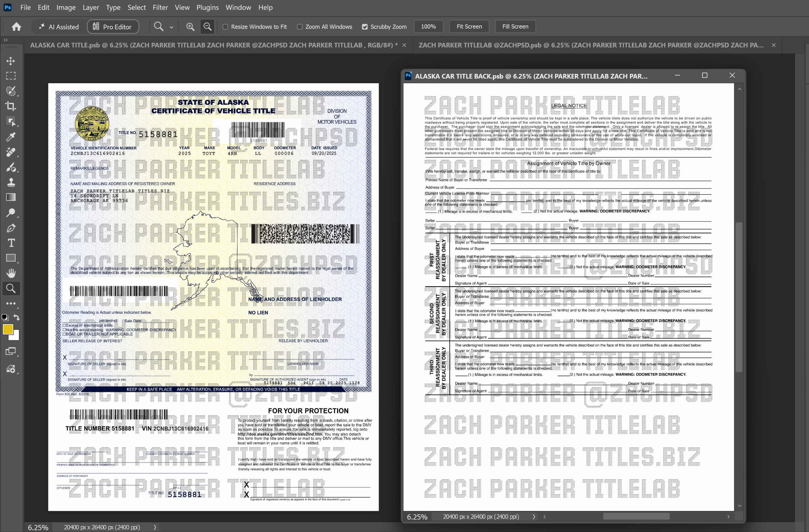Click horizontal scrollbar in CAR TITLE BACK window

(x=636, y=517)
